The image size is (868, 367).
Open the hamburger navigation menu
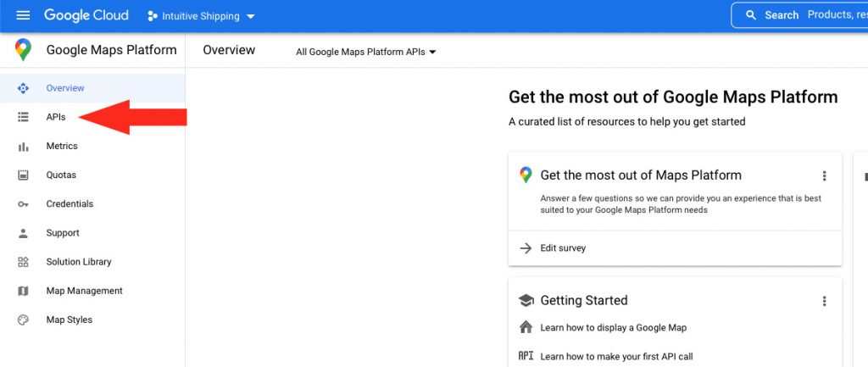[23, 15]
